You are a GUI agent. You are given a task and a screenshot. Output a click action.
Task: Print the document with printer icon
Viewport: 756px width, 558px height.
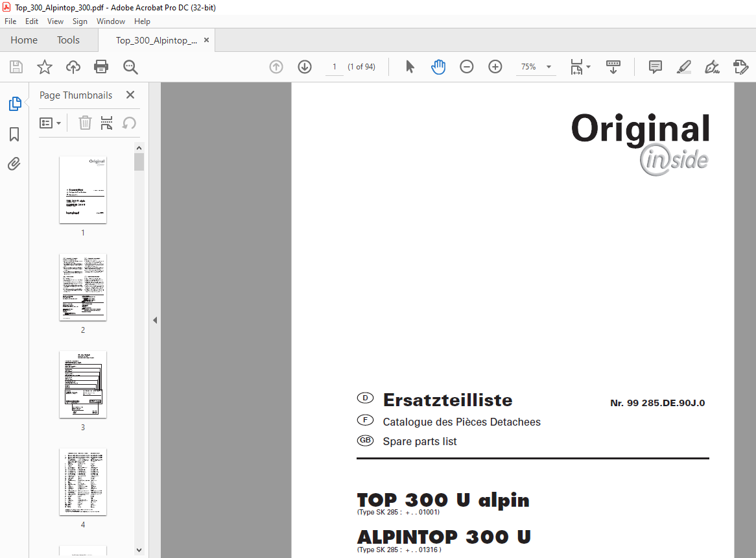101,67
